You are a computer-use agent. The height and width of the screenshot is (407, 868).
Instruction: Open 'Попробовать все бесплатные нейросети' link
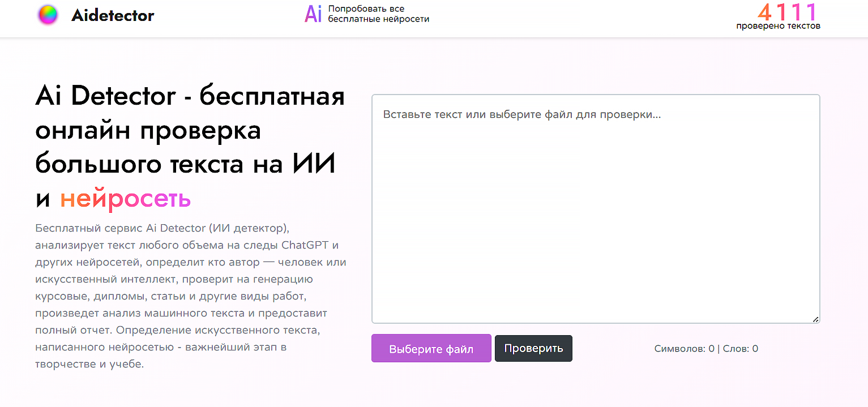[378, 14]
